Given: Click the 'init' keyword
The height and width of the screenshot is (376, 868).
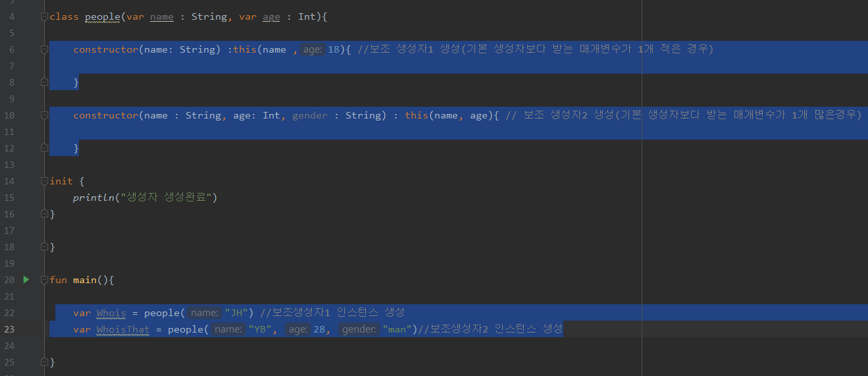Looking at the screenshot, I should point(62,181).
